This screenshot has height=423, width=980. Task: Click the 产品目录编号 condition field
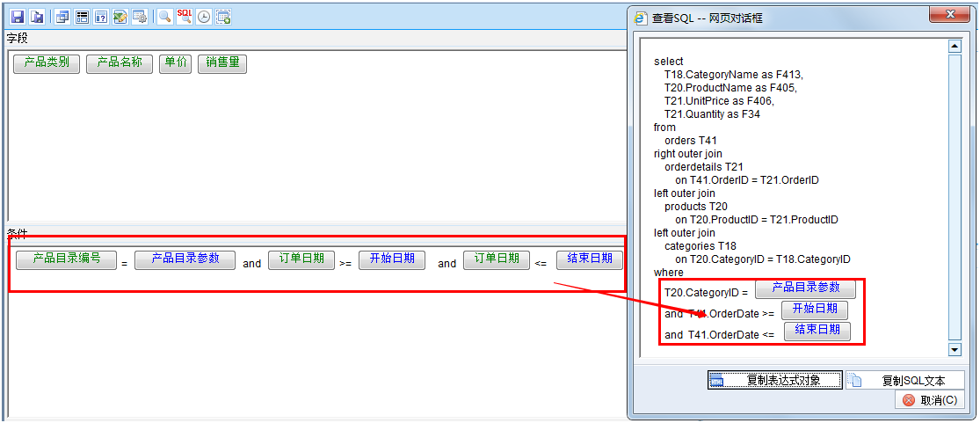66,259
